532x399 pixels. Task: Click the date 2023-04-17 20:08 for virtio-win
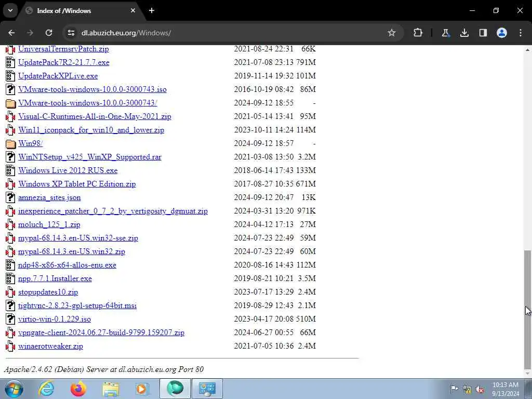(263, 319)
